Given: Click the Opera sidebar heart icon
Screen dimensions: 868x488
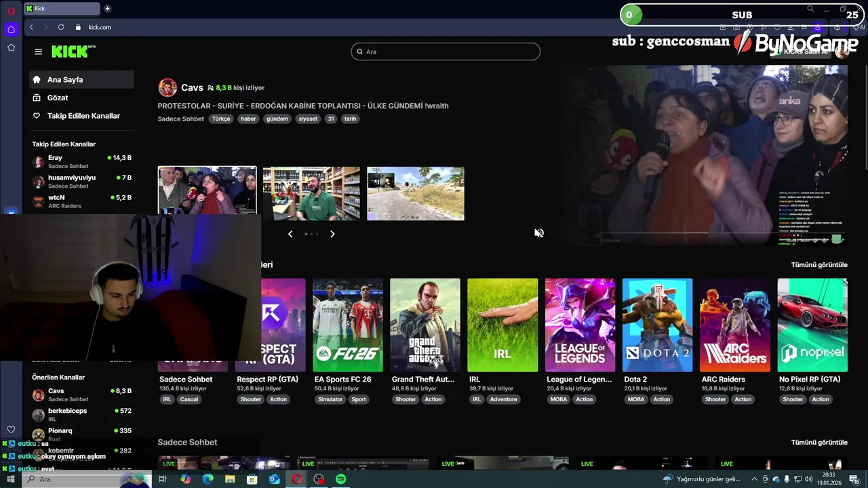Looking at the screenshot, I should [x=11, y=429].
